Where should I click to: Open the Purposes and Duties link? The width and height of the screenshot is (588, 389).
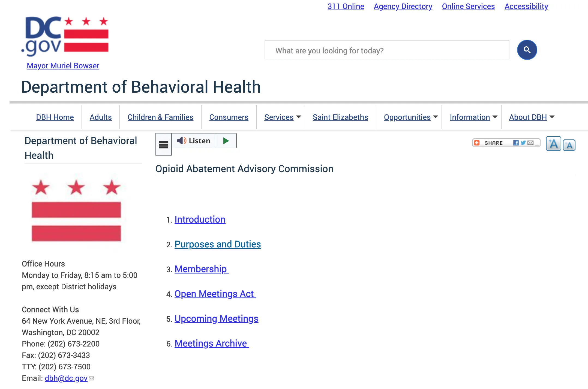pyautogui.click(x=218, y=244)
